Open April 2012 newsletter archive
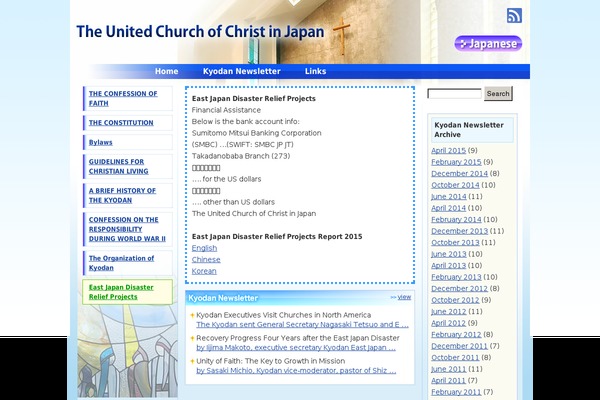This screenshot has height=400, width=600. (x=448, y=323)
